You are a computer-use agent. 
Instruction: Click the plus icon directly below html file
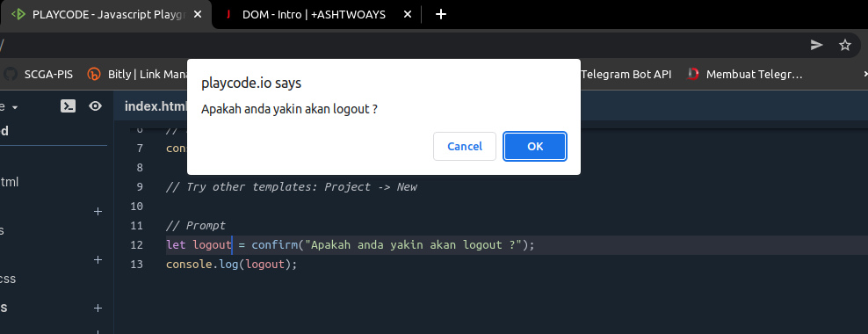[98, 212]
